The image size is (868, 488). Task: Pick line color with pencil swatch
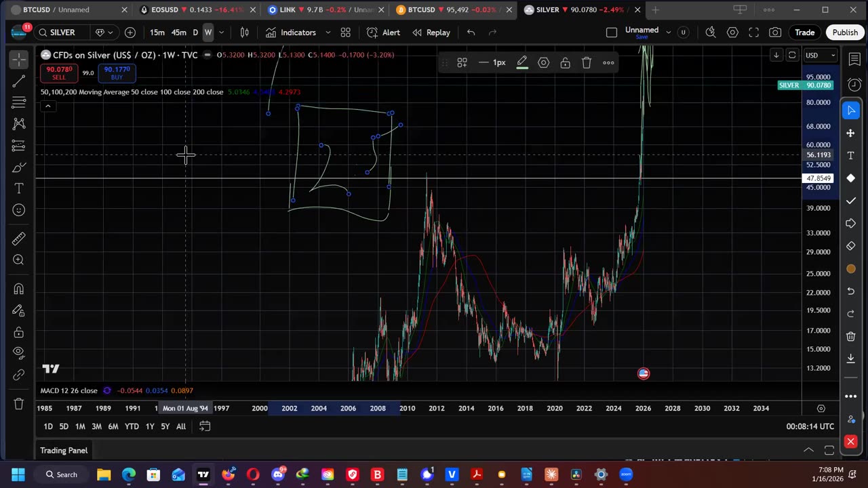tap(522, 63)
